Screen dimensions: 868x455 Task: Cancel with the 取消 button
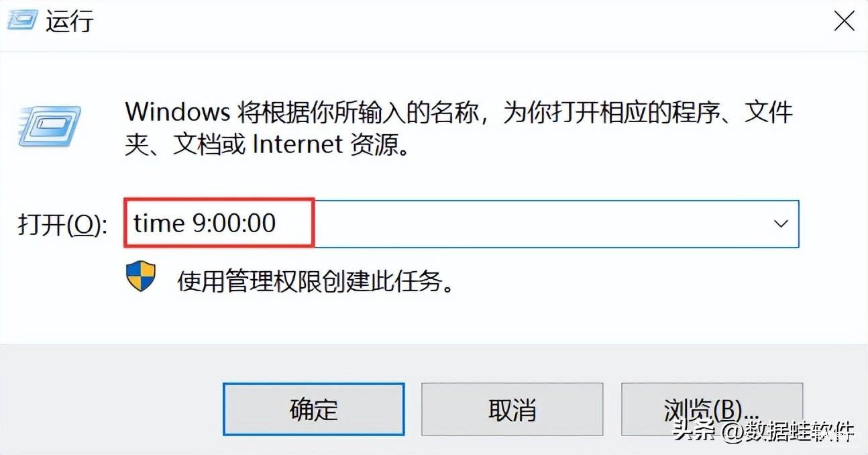pyautogui.click(x=512, y=409)
